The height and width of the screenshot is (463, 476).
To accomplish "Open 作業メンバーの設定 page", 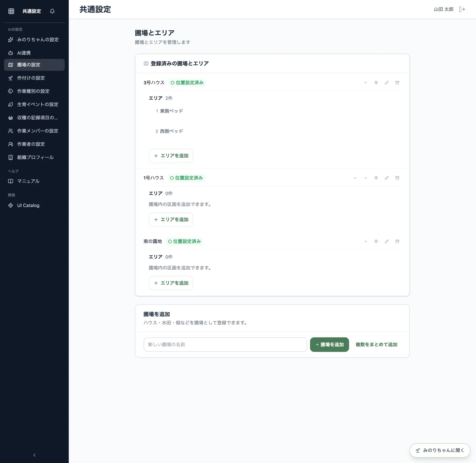I will coord(34,131).
